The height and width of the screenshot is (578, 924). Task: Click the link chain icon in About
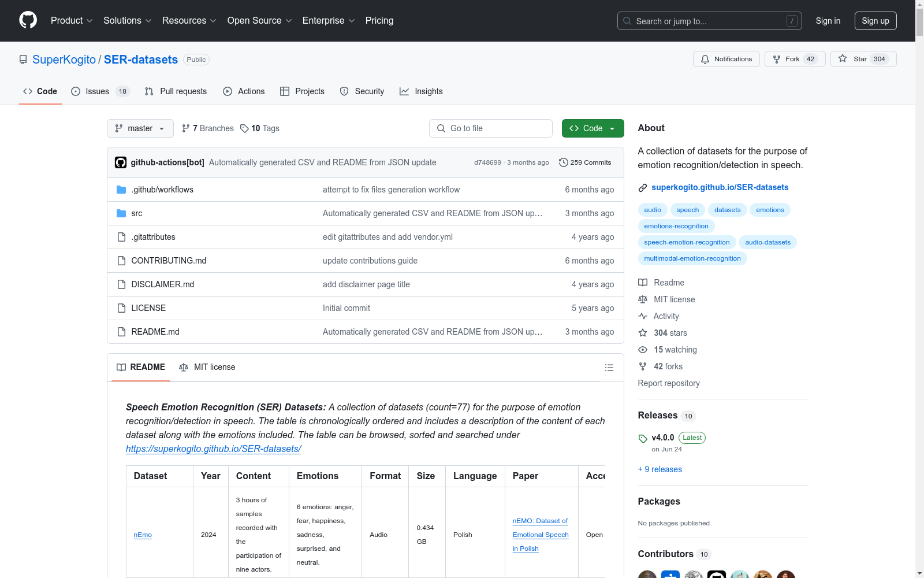[x=643, y=187]
